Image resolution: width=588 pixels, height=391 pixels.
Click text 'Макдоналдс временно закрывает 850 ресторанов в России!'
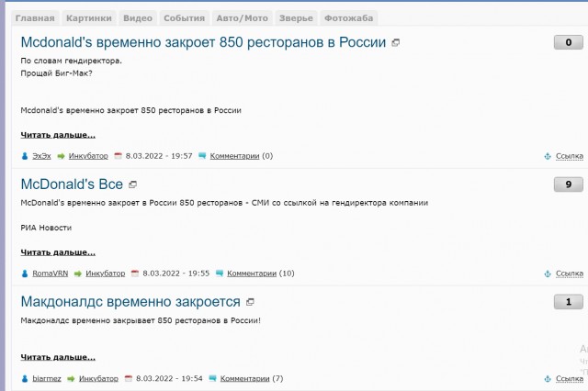(141, 320)
